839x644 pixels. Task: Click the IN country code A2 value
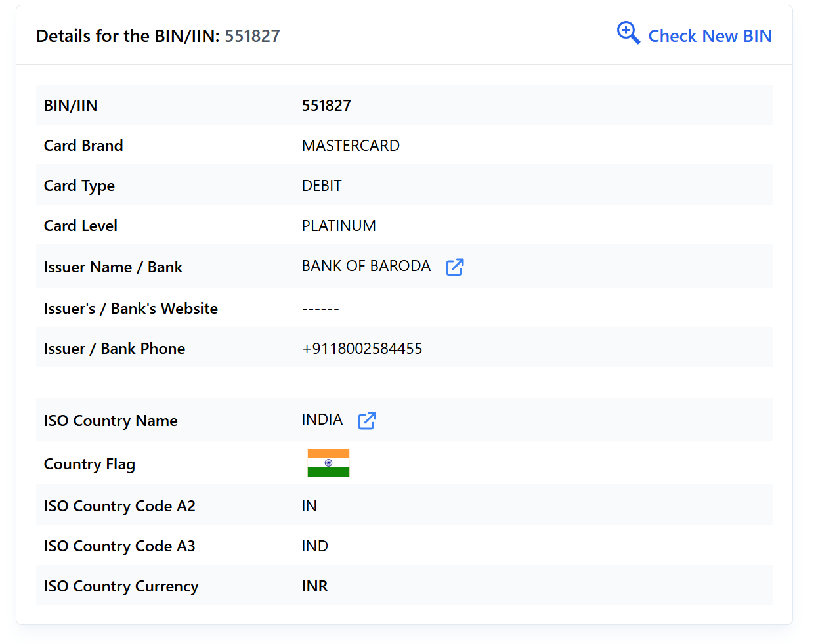point(309,506)
